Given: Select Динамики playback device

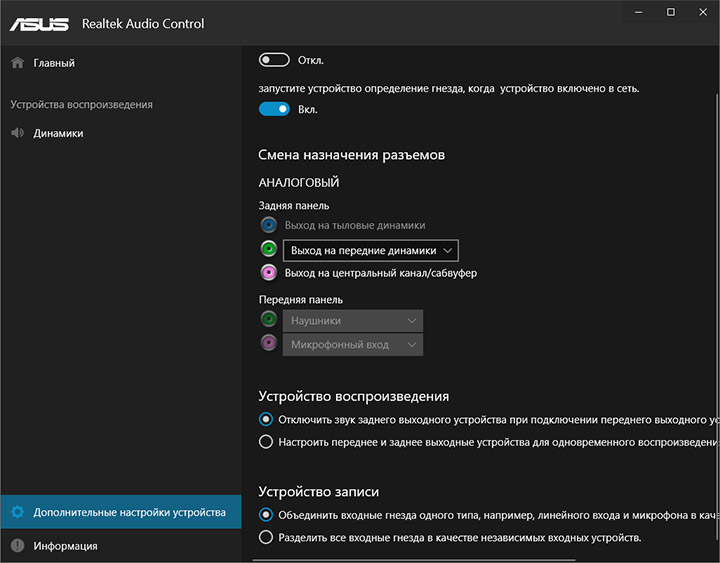Looking at the screenshot, I should point(58,133).
